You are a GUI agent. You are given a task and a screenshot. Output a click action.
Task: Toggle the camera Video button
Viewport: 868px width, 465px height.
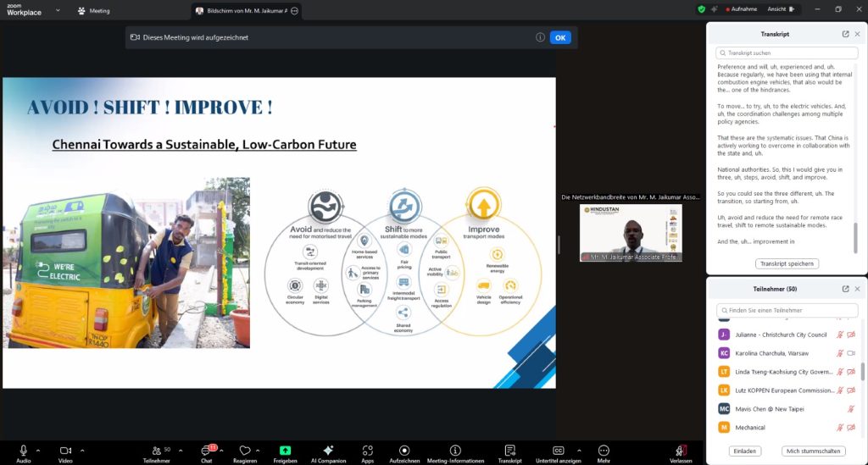(65, 451)
